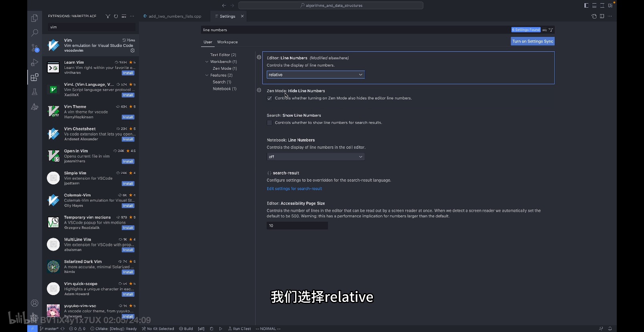This screenshot has height=332, width=644.
Task: Click the filter extensions funnel icon
Action: click(108, 16)
